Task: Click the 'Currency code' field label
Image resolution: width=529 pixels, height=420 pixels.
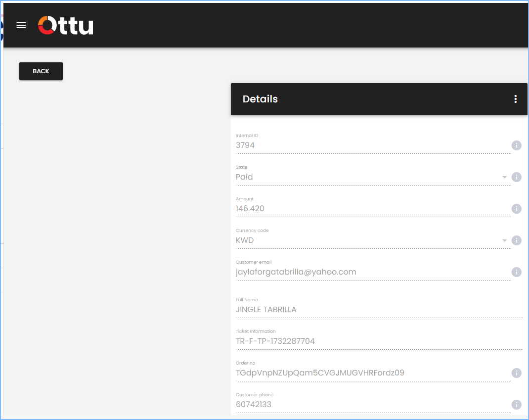Action: pos(252,231)
